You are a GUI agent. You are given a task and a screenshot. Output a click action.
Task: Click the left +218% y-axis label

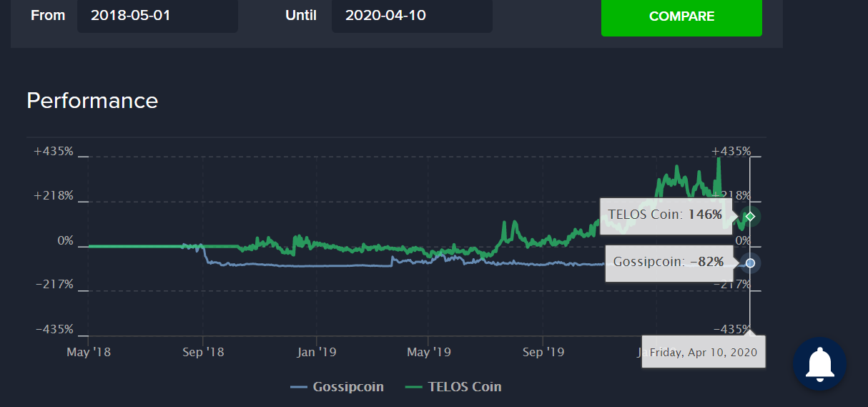(54, 196)
